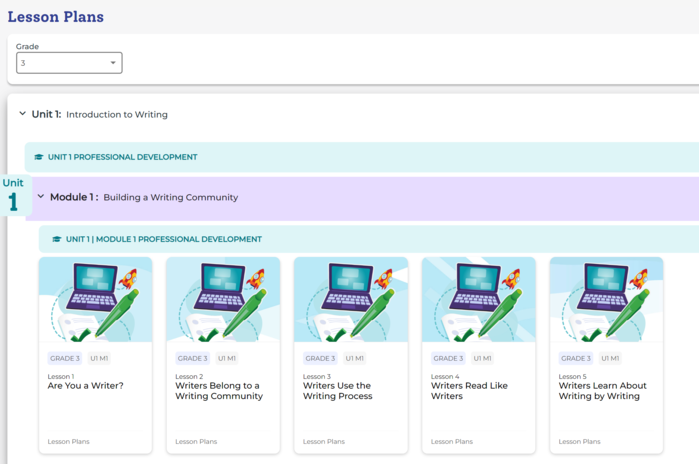The image size is (699, 464).
Task: Click graduation cap icon beside Module 1 Professional Development
Action: [x=57, y=239]
